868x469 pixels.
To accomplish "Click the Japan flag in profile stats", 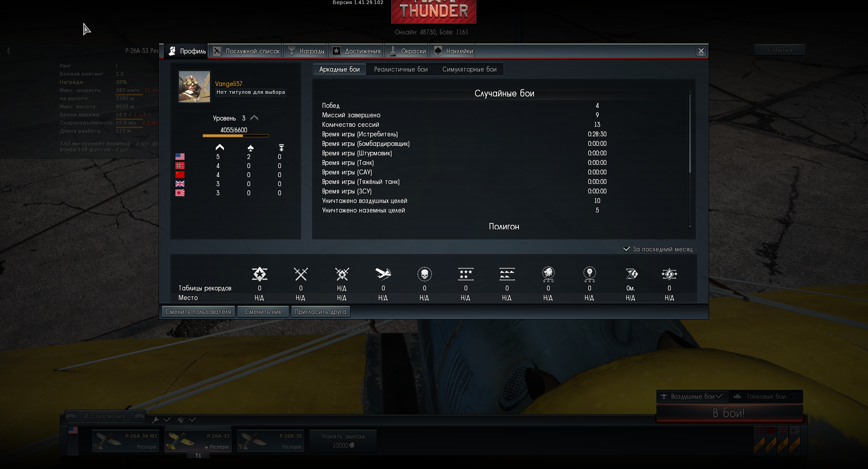I will coord(180,193).
